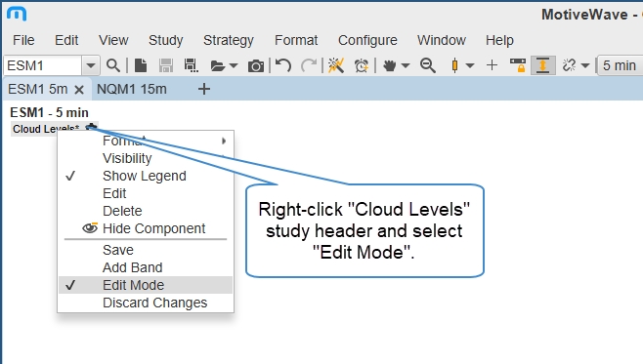643x364 pixels.
Task: Open the Configure menu
Action: (x=367, y=40)
